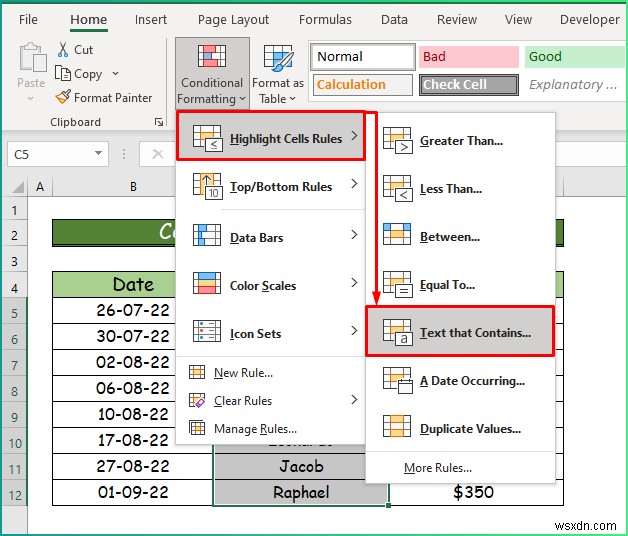Click the Top/Bottom Rules icon

(207, 186)
